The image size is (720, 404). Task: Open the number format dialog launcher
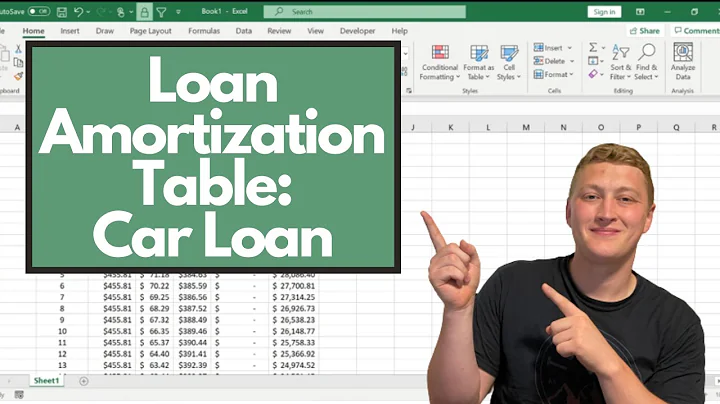(409, 91)
